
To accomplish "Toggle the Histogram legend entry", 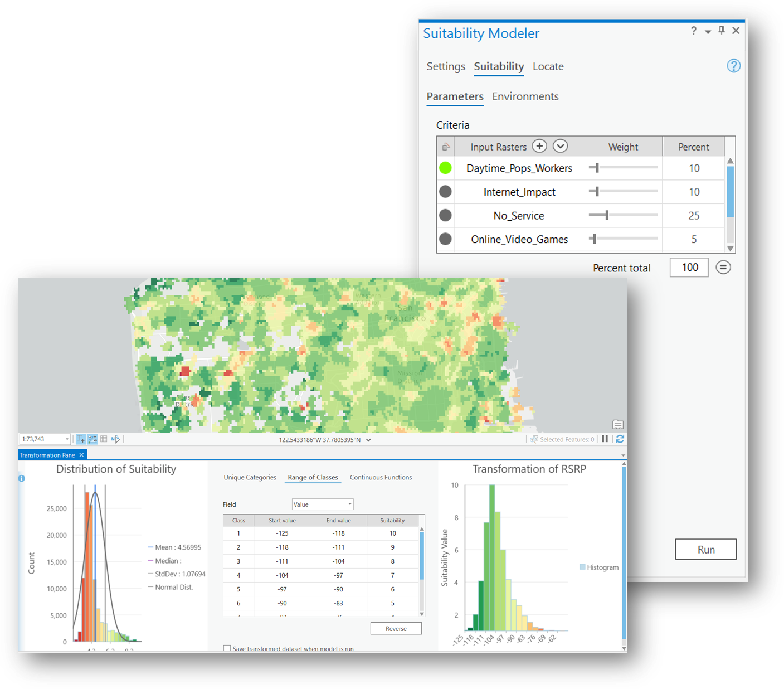I will [x=599, y=567].
